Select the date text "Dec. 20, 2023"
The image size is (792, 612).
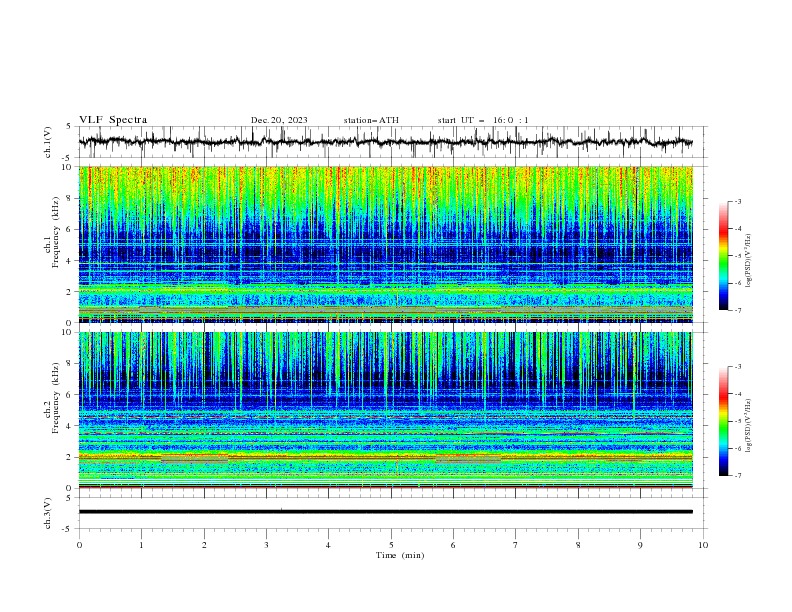pos(279,120)
